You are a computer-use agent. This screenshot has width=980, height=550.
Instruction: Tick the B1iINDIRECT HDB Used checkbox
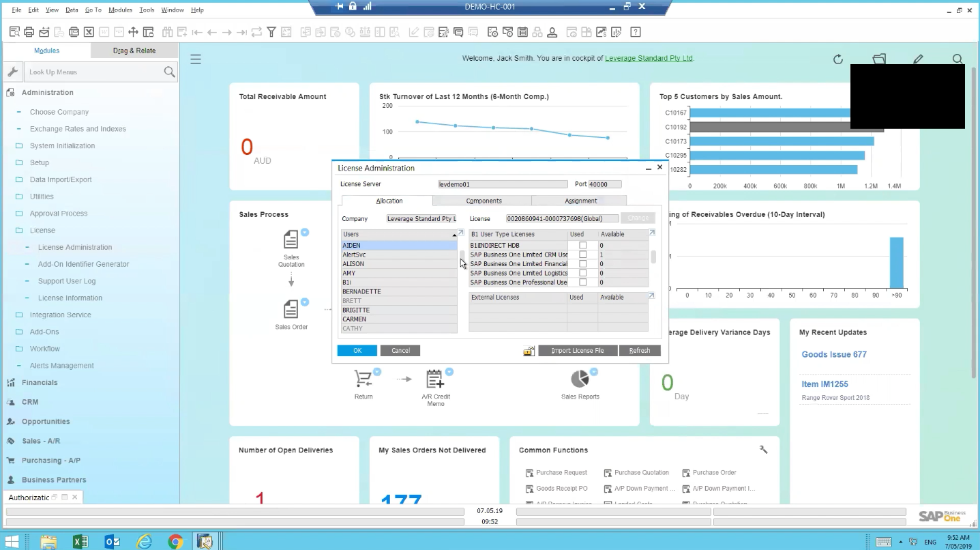582,245
